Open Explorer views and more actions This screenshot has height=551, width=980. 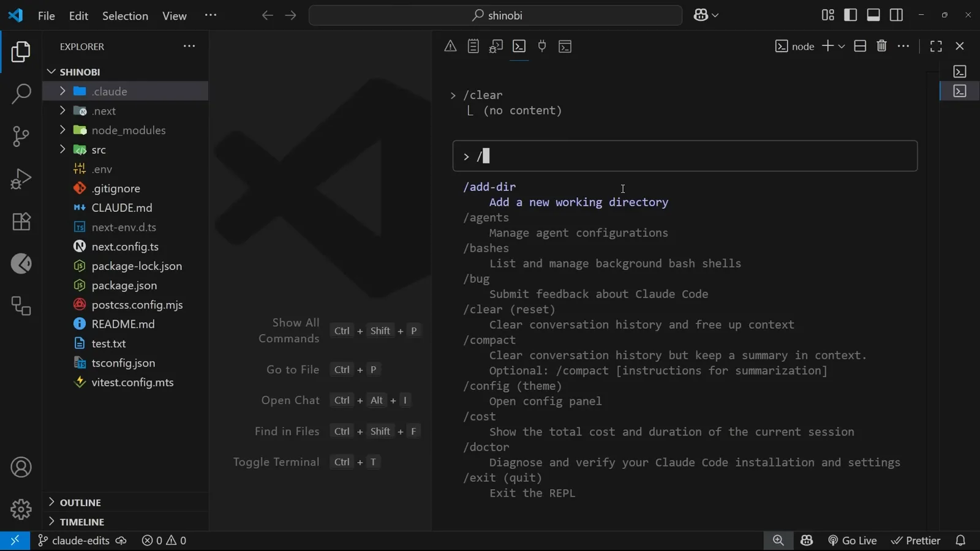coord(189,46)
